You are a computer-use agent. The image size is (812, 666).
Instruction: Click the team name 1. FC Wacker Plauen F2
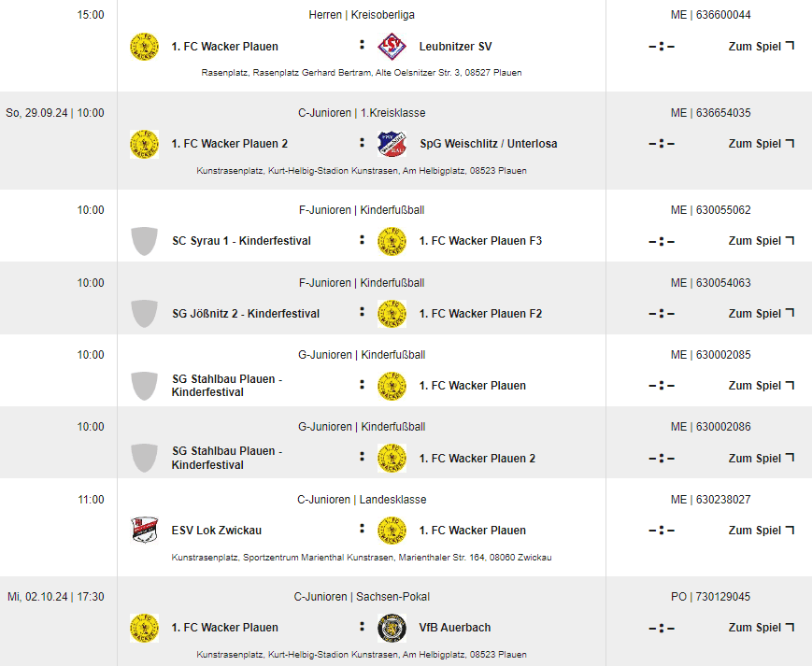pos(480,314)
